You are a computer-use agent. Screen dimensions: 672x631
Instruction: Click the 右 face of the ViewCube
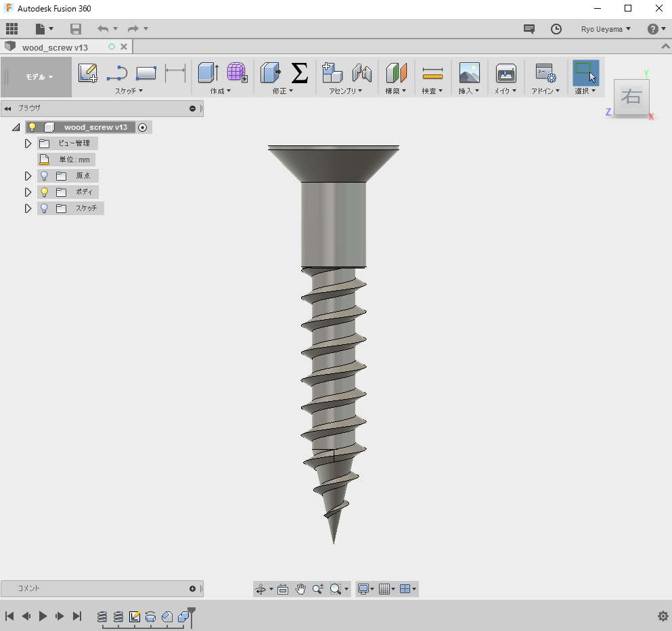click(631, 97)
